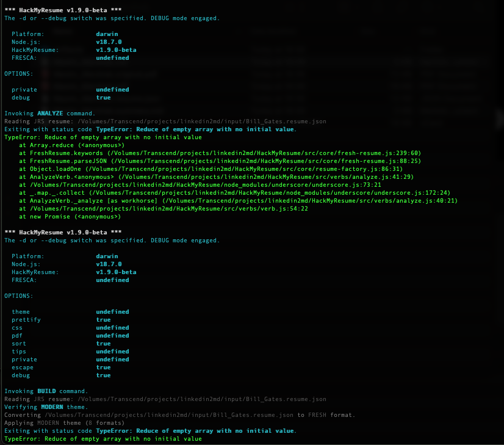
Task: Click the 'theme' option label
Action: tap(21, 312)
